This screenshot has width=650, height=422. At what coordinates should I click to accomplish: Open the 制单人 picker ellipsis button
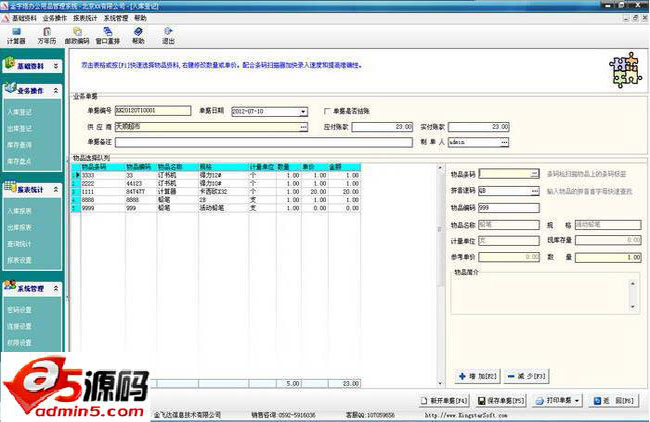pyautogui.click(x=504, y=142)
